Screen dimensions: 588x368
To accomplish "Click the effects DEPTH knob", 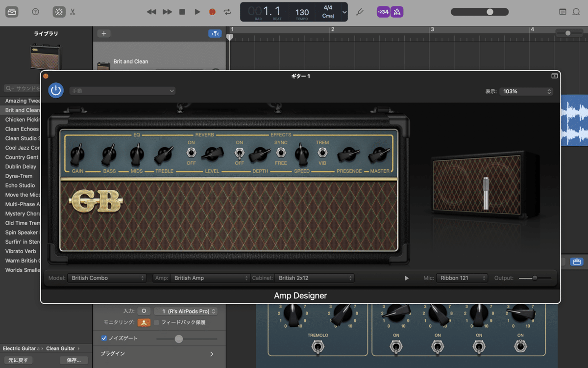I will [x=260, y=155].
